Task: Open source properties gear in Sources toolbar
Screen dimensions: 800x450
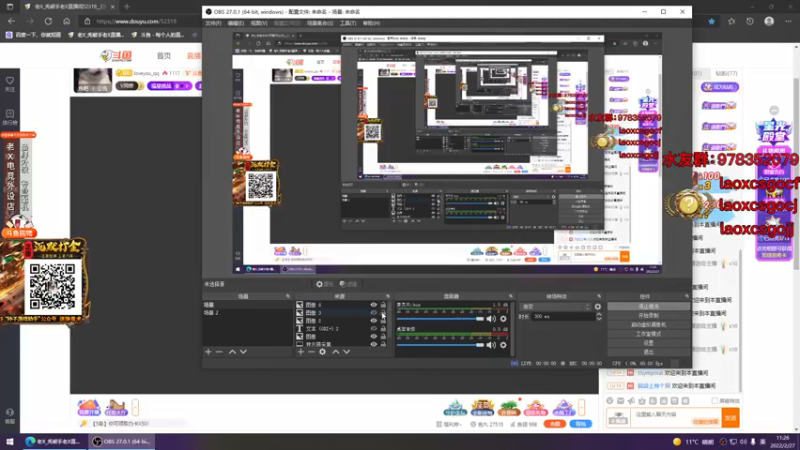Action: (x=322, y=352)
